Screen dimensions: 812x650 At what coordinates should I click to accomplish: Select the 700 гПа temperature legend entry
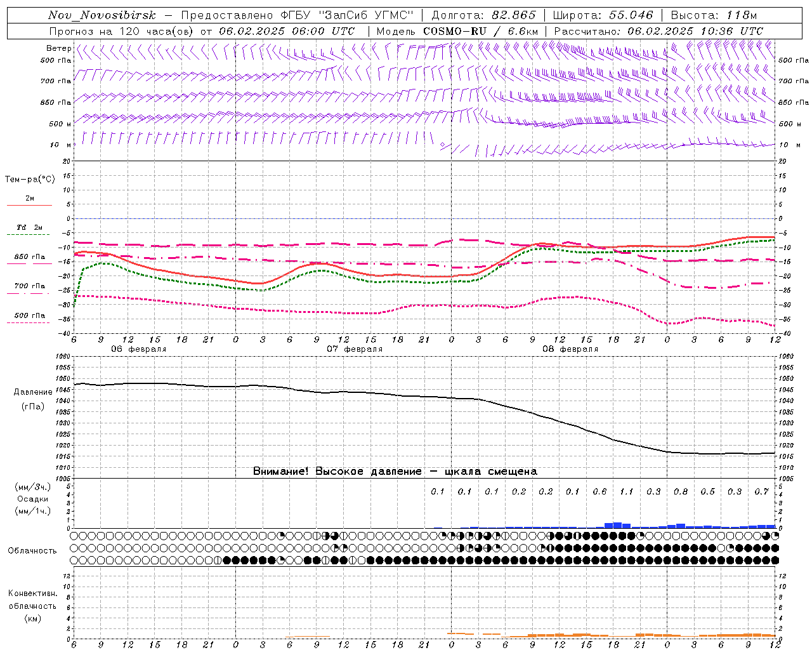click(x=29, y=286)
